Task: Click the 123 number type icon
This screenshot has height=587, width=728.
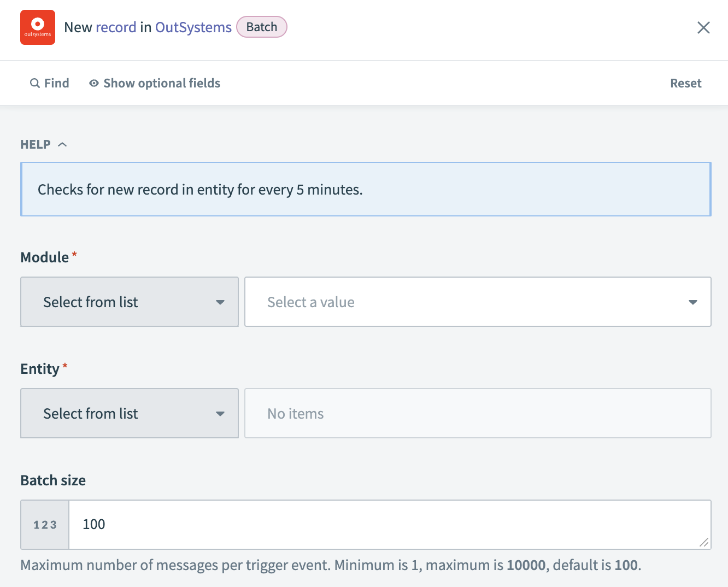Action: coord(45,525)
